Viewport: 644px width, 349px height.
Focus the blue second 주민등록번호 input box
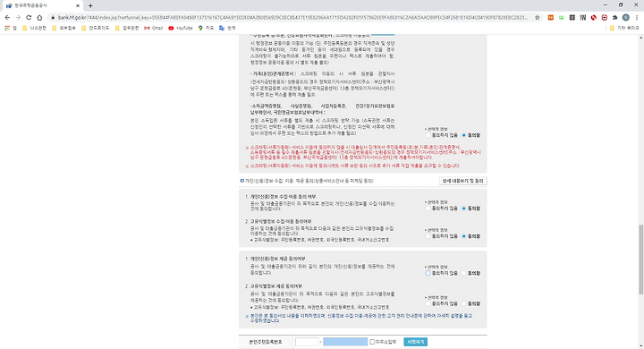[x=345, y=342]
